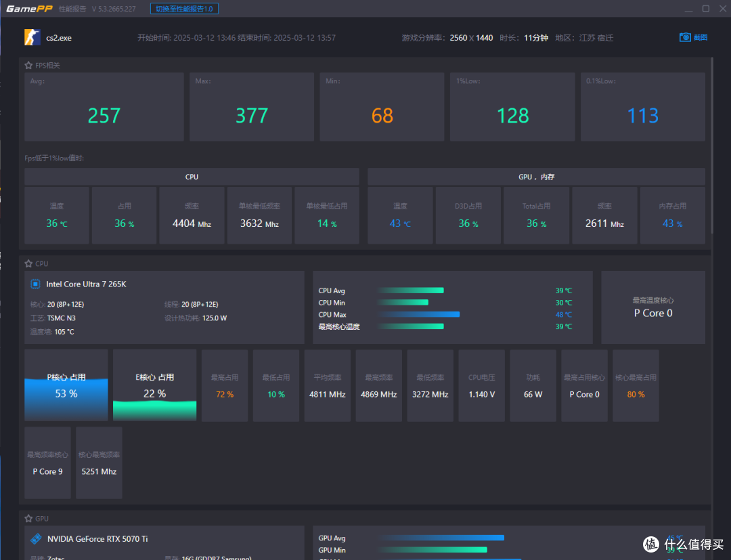731x560 pixels.
Task: Click the 4404 Mhz CPU frequency value
Action: (x=192, y=223)
